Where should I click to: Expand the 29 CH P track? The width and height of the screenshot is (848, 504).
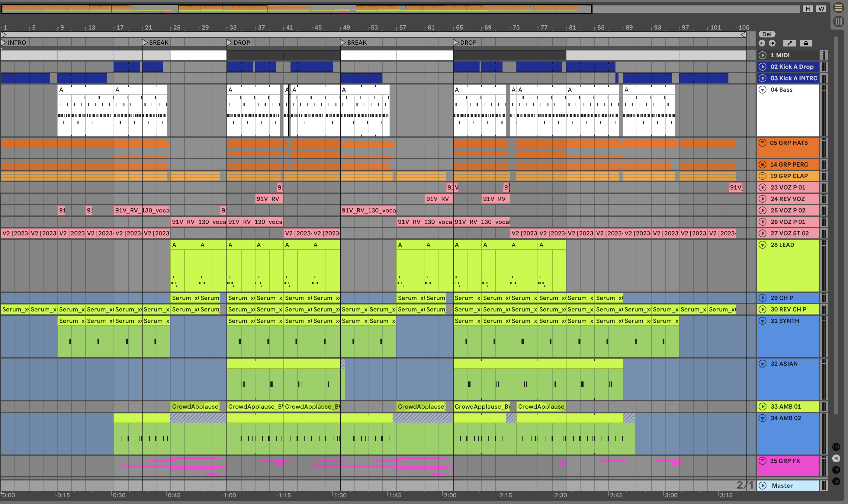coord(762,298)
